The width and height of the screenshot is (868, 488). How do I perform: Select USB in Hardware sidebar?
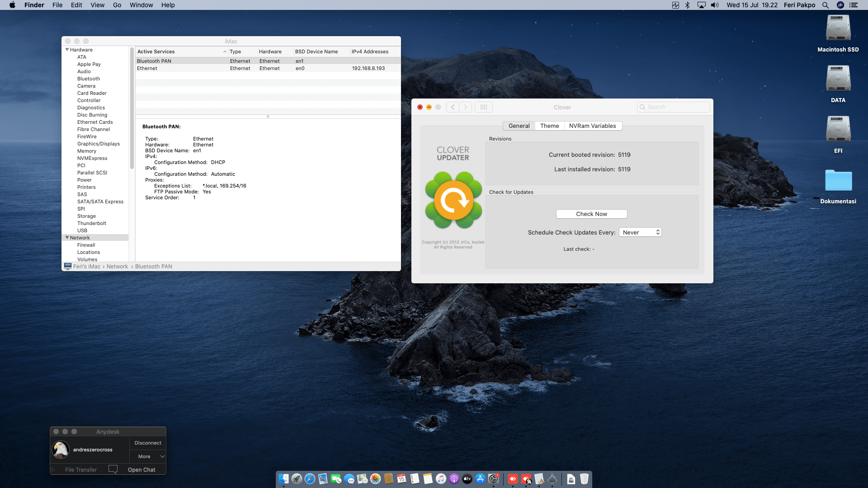[82, 230]
